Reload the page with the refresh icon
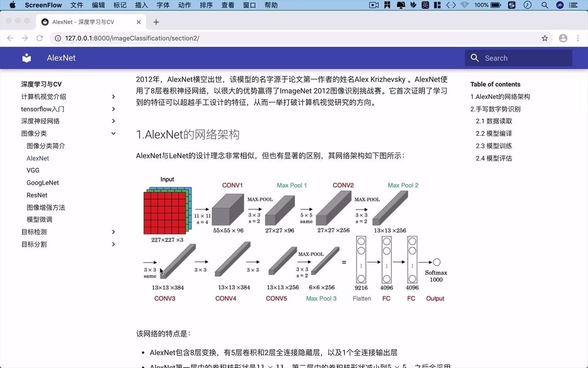The image size is (588, 368). (x=40, y=38)
